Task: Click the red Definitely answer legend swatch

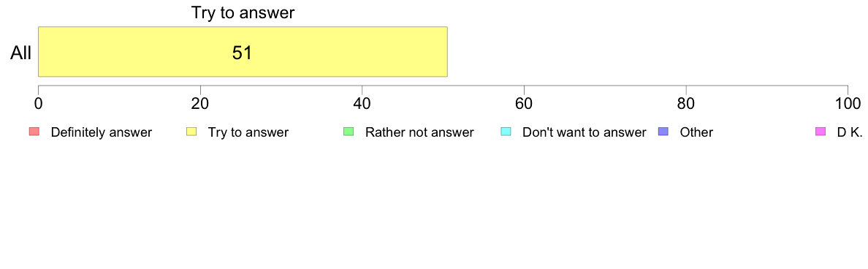Action: 34,132
